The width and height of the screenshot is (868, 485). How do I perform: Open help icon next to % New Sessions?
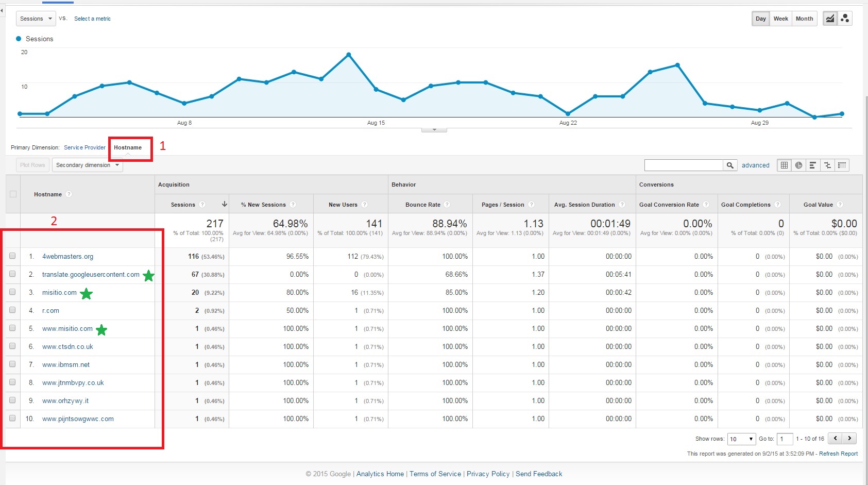[293, 205]
